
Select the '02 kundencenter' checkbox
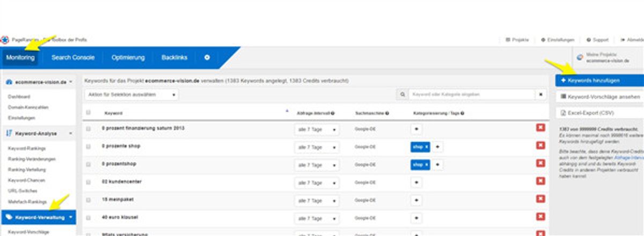(89, 182)
